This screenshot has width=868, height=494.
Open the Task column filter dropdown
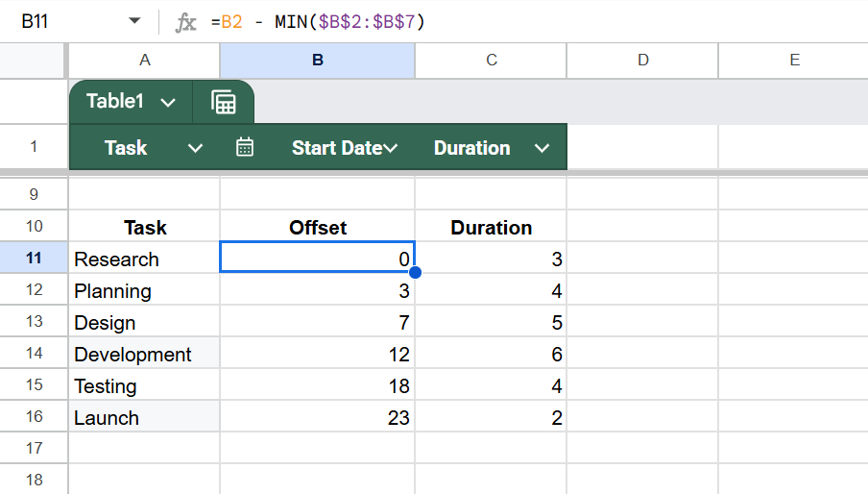[x=196, y=148]
